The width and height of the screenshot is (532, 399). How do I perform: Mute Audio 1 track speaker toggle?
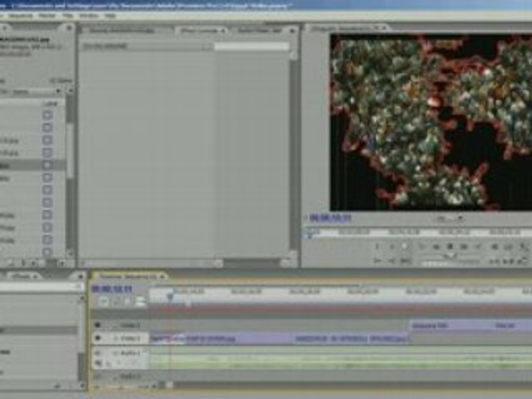coord(98,353)
